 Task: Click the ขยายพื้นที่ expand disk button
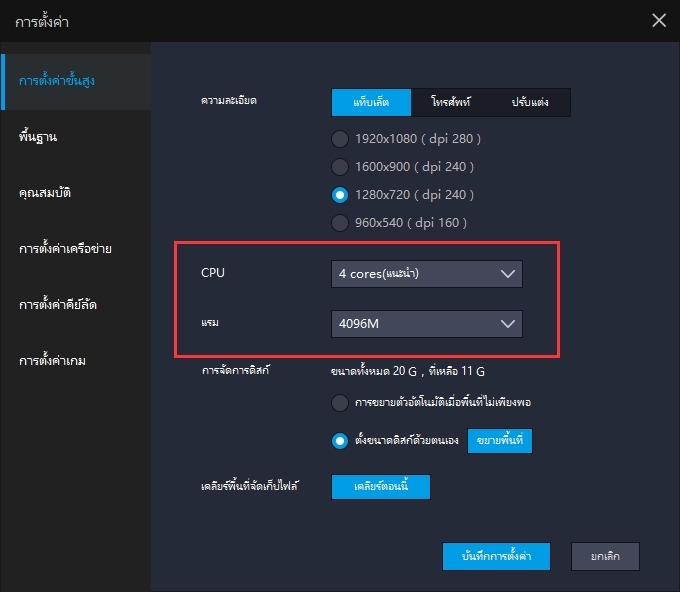500,440
